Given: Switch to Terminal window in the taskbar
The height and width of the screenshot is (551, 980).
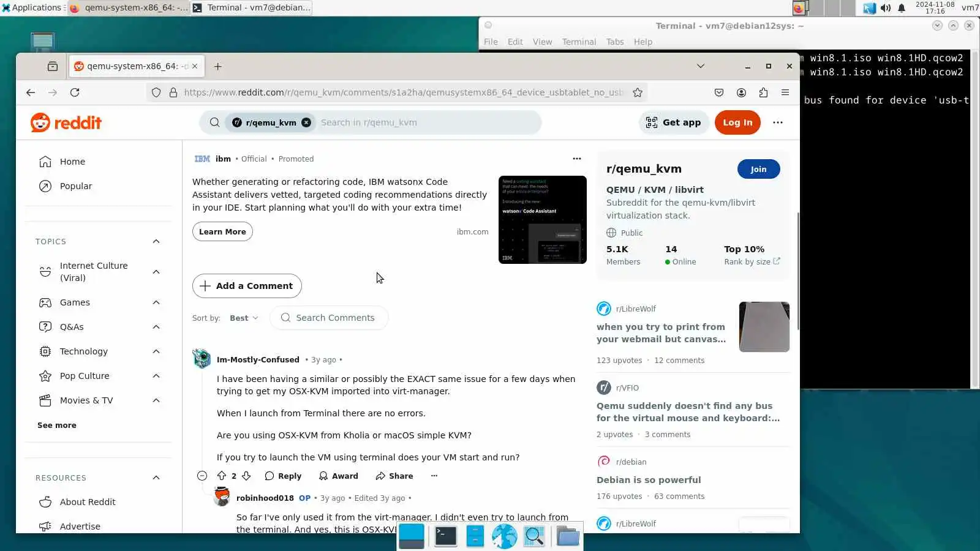Looking at the screenshot, I should click(x=252, y=8).
